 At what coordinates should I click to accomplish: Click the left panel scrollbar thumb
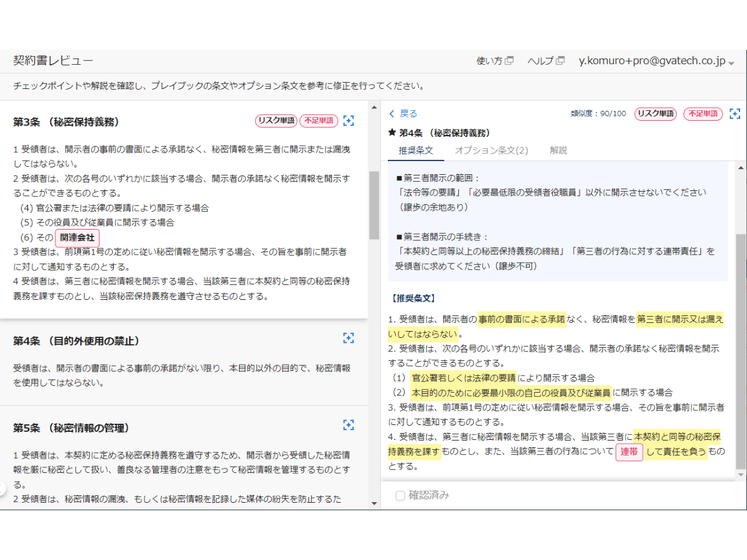tap(374, 205)
